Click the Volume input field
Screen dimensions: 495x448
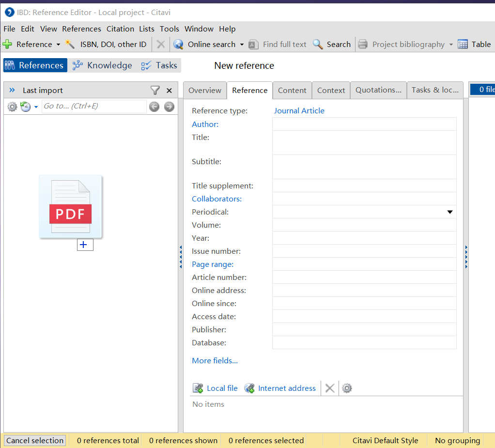pyautogui.click(x=364, y=225)
